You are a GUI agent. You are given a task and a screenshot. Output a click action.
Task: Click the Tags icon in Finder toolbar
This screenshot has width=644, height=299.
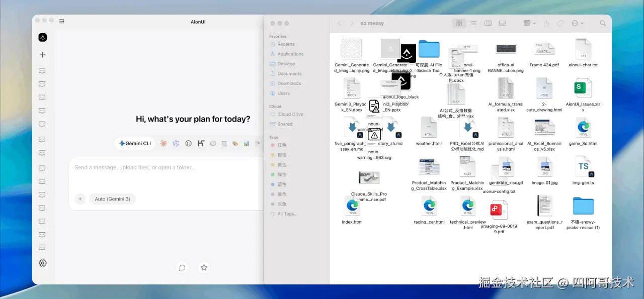pyautogui.click(x=560, y=23)
